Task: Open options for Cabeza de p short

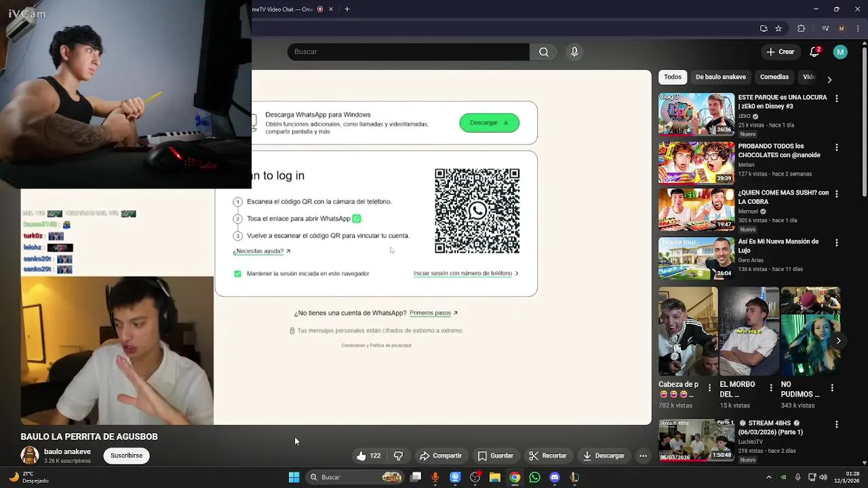Action: click(709, 388)
